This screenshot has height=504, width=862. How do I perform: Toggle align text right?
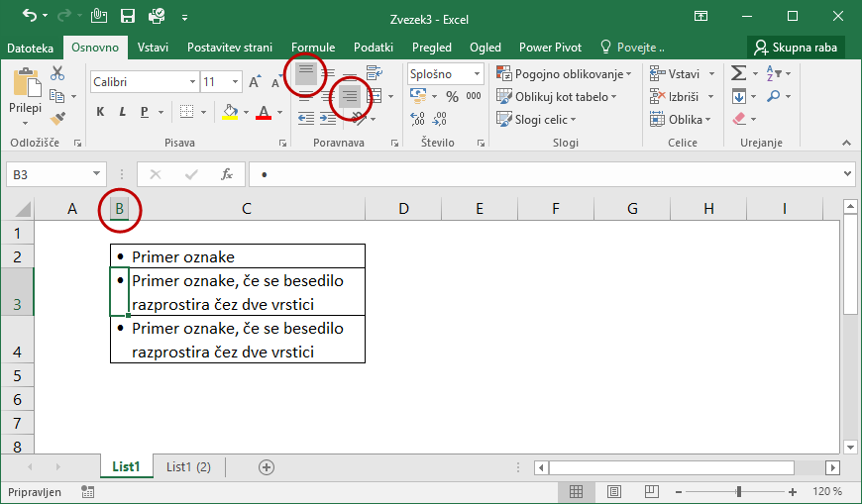[x=349, y=97]
